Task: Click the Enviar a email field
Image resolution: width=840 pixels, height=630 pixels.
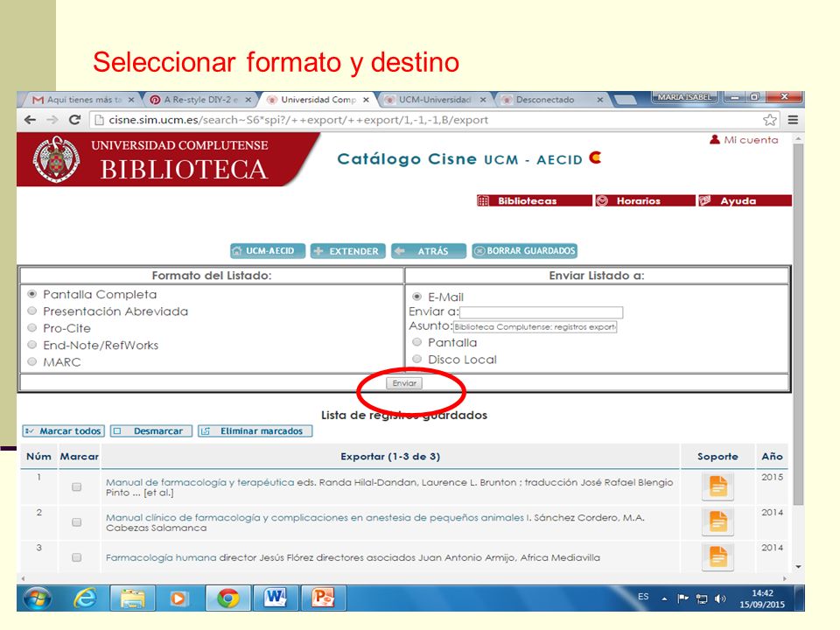Action: pyautogui.click(x=541, y=312)
